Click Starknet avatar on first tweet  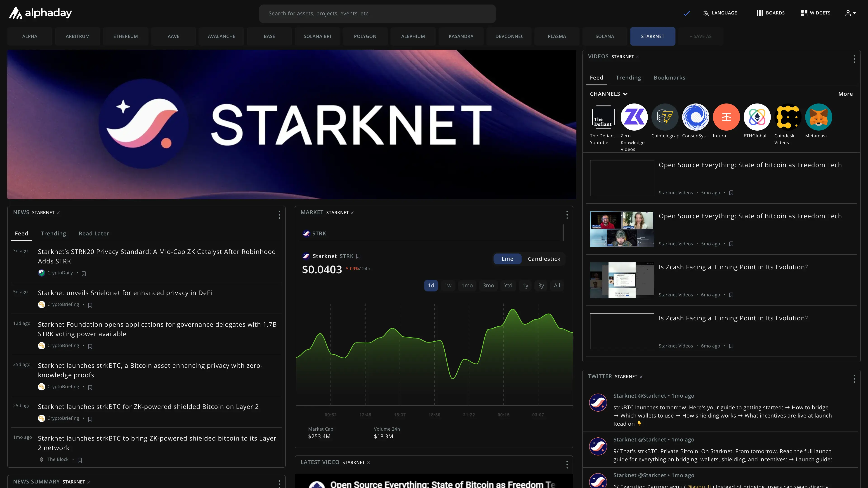click(x=598, y=402)
